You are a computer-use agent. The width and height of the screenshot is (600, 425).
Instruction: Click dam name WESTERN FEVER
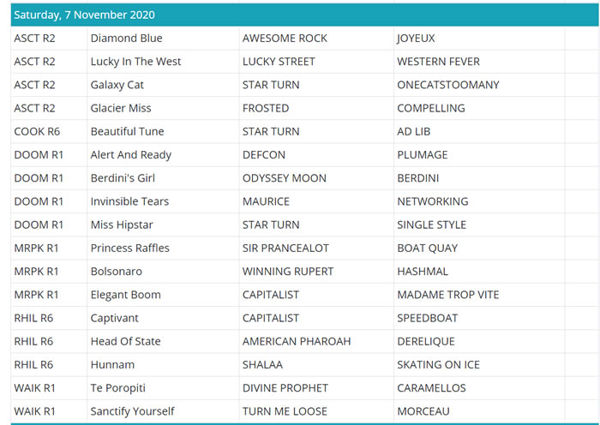coord(436,62)
